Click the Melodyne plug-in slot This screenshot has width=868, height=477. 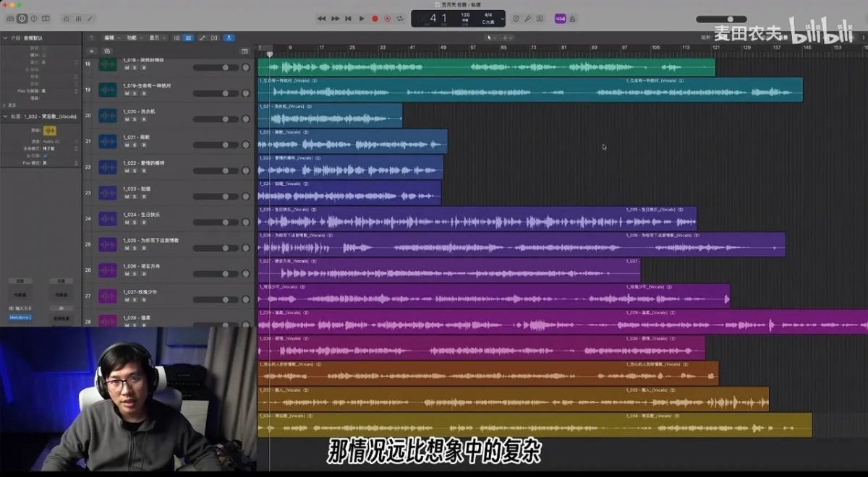tap(20, 317)
